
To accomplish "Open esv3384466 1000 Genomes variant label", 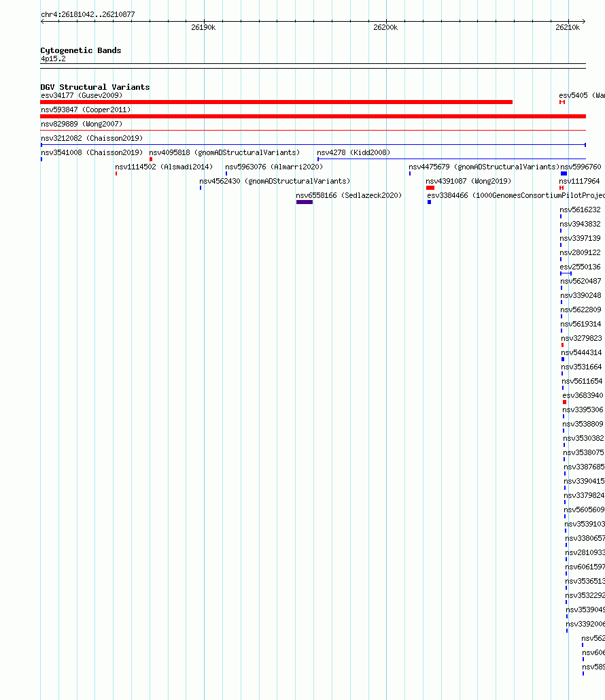I will pyautogui.click(x=516, y=195).
